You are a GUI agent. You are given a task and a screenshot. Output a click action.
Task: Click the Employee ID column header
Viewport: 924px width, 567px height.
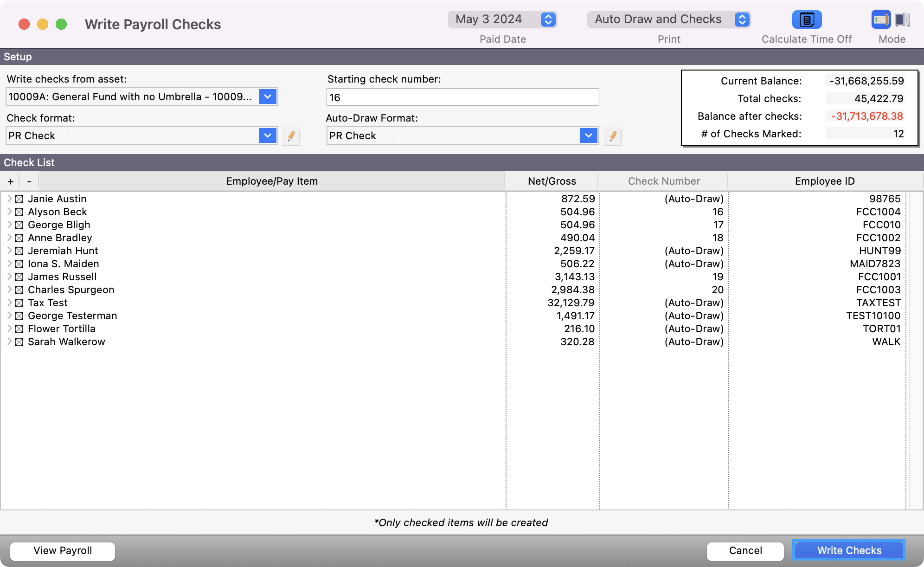tap(824, 181)
